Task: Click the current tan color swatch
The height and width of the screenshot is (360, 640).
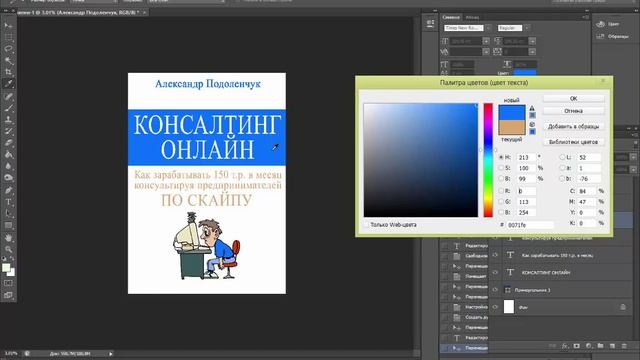Action: point(512,127)
